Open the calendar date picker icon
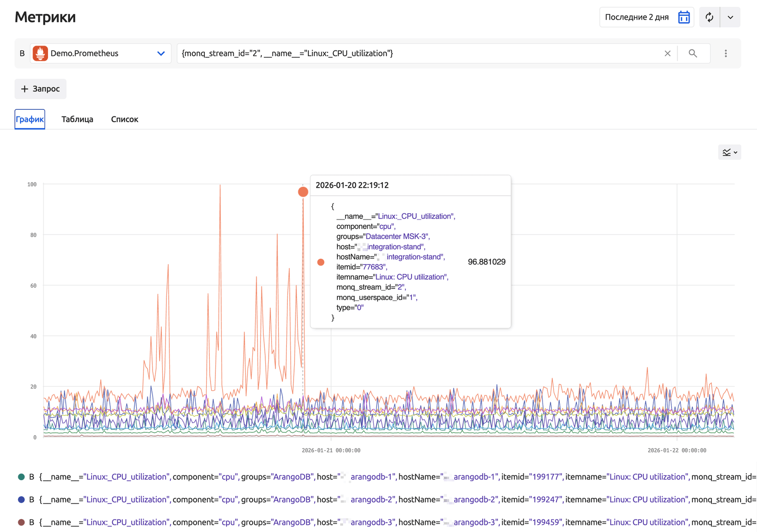The width and height of the screenshot is (757, 532). pyautogui.click(x=684, y=17)
